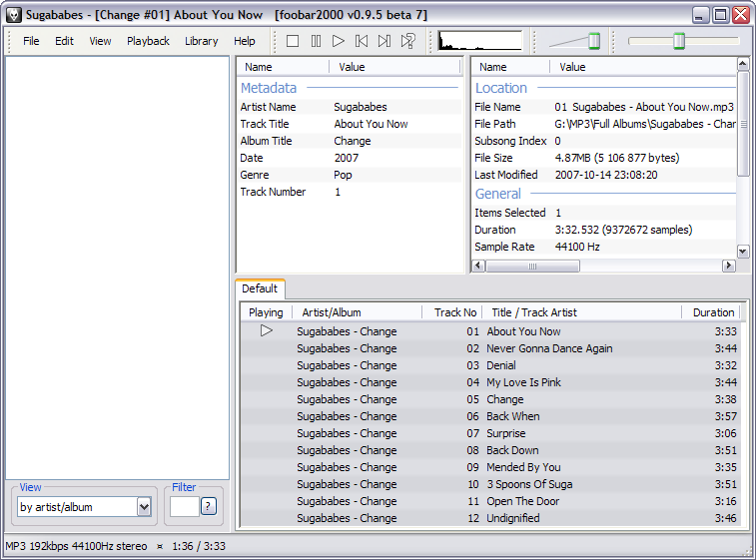Click the Name header in Metadata panel

[x=283, y=67]
